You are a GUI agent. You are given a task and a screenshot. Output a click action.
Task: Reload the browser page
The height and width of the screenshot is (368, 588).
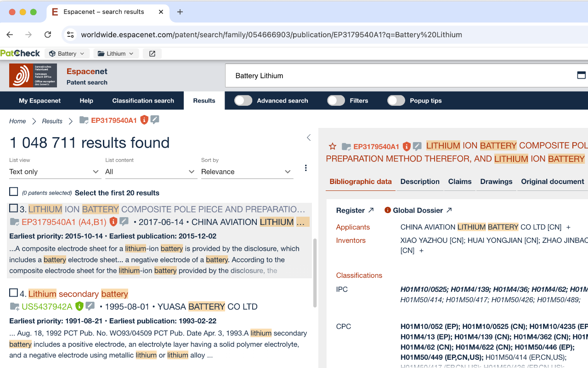coord(48,34)
